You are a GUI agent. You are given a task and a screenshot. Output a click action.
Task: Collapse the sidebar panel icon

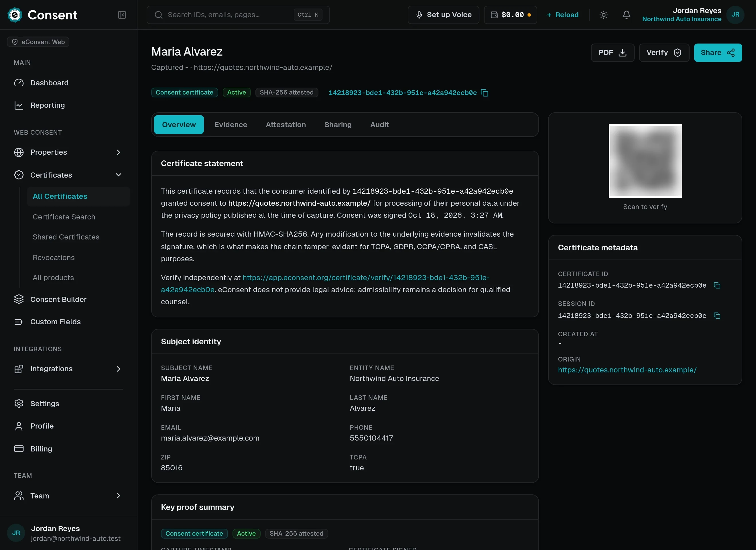click(x=122, y=15)
